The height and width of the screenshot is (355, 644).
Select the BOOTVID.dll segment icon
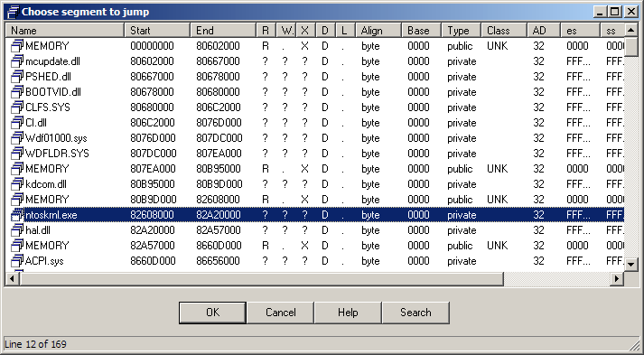click(x=17, y=92)
